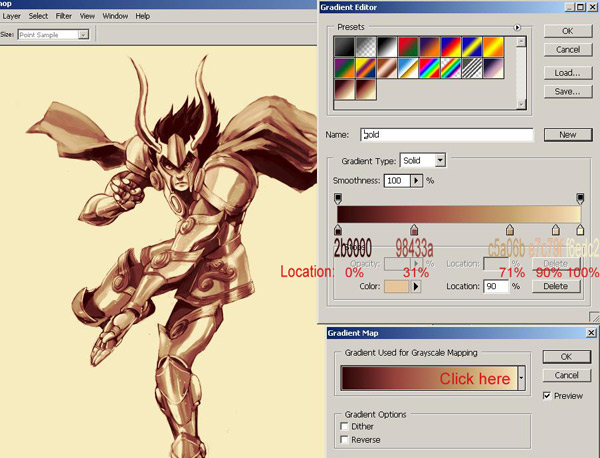
Task: Click the Load... presets button
Action: click(568, 73)
